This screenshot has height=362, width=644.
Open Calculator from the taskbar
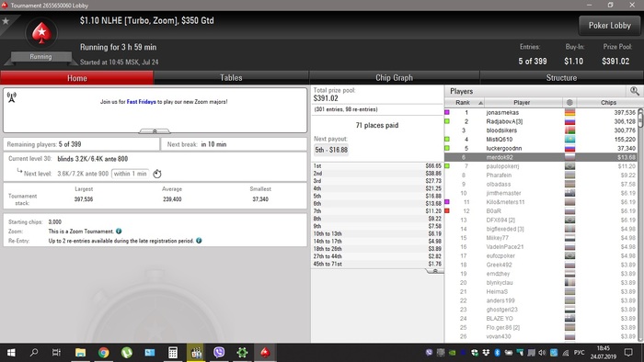(173, 353)
